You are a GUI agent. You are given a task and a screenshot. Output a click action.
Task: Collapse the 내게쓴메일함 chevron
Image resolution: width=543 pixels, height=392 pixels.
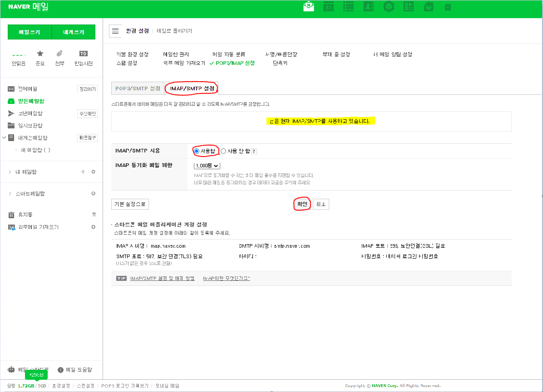coord(4,138)
